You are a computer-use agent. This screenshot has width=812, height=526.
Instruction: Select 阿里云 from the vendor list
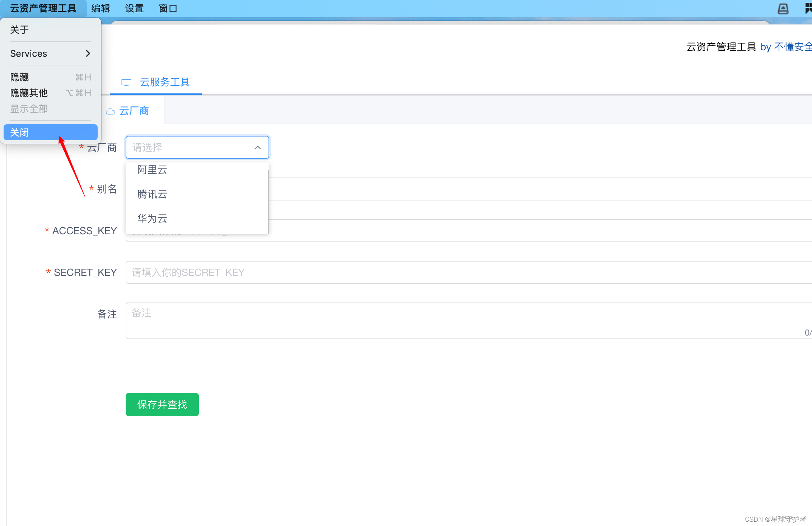point(152,170)
